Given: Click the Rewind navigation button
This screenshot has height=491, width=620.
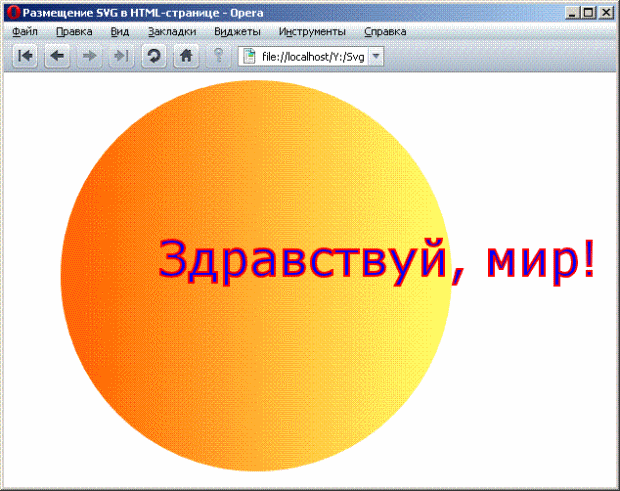Looking at the screenshot, I should tap(25, 56).
